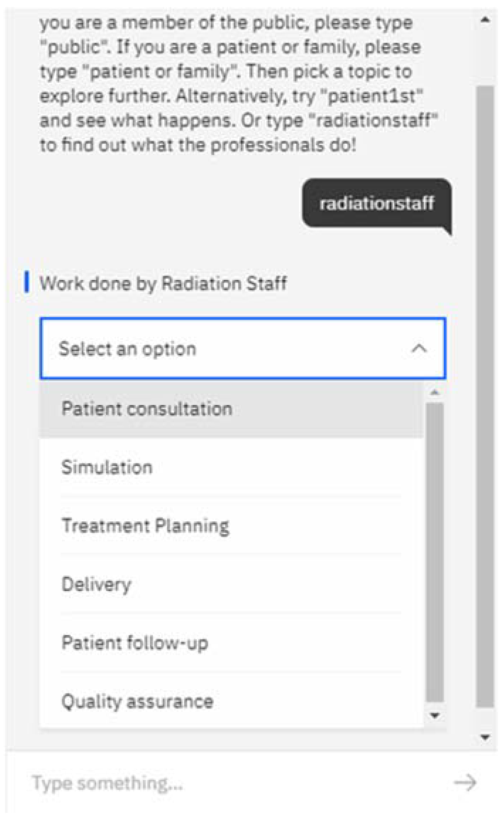This screenshot has width=504, height=816.
Task: Click the send arrow icon
Action: coord(465,782)
